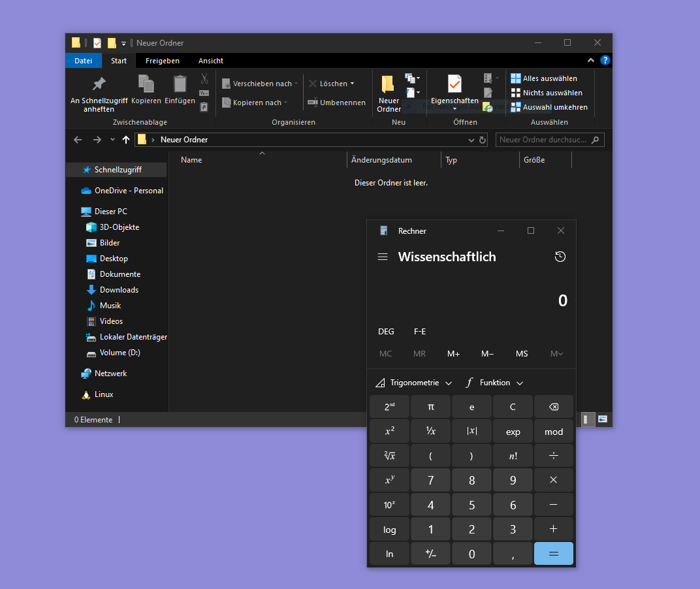Click the scissors cut icon
The height and width of the screenshot is (589, 700).
click(x=204, y=78)
